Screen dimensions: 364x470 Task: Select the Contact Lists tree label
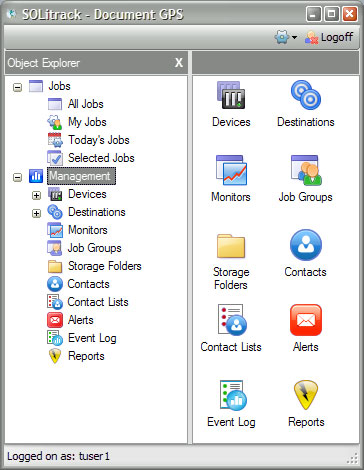click(x=98, y=302)
